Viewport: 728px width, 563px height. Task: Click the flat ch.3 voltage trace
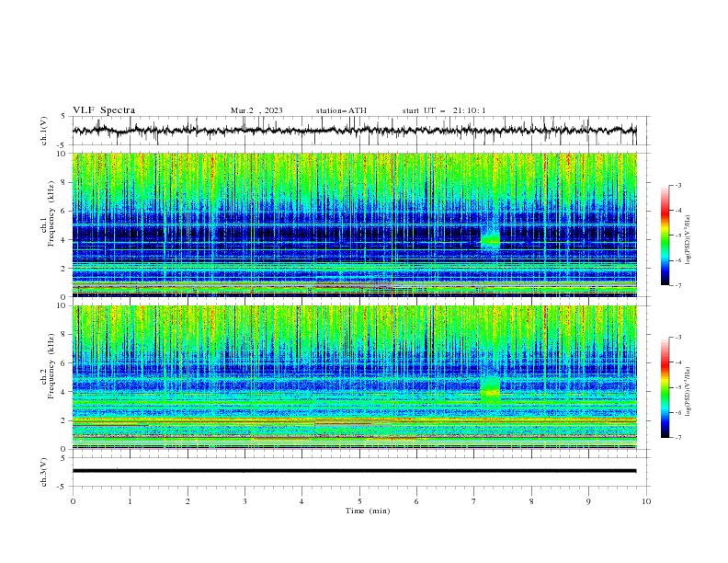point(354,471)
